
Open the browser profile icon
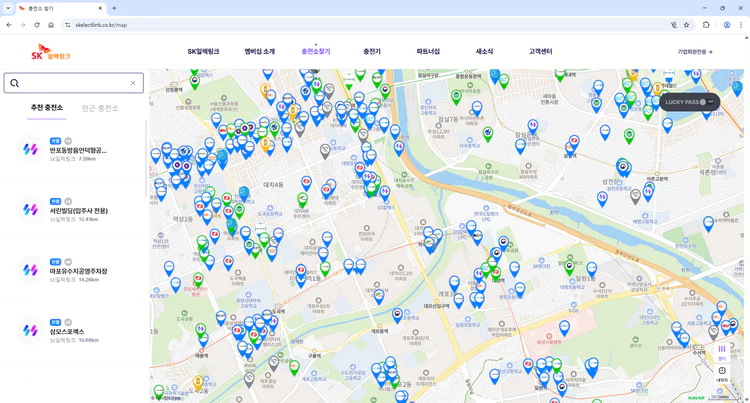tap(727, 25)
